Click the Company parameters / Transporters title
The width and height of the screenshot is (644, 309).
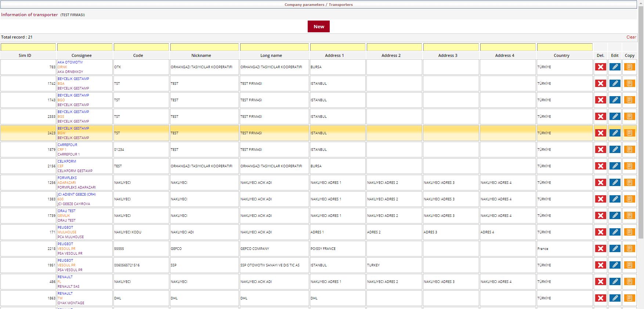tap(319, 5)
